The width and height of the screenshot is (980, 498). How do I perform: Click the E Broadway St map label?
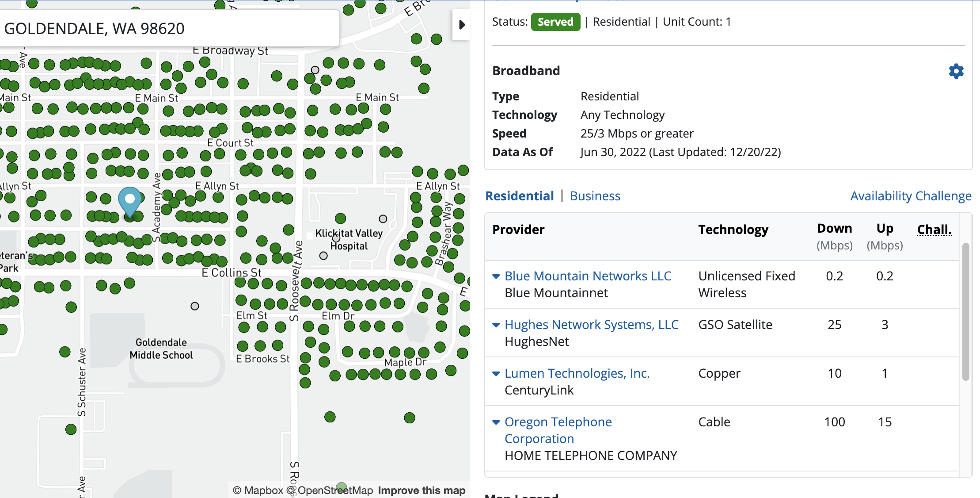(231, 50)
